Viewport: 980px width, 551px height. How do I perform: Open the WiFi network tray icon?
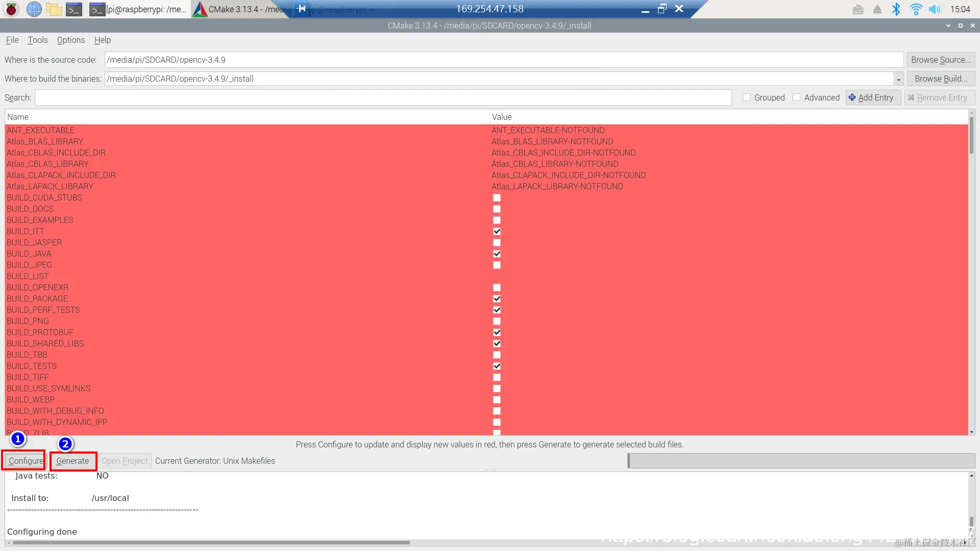click(916, 9)
